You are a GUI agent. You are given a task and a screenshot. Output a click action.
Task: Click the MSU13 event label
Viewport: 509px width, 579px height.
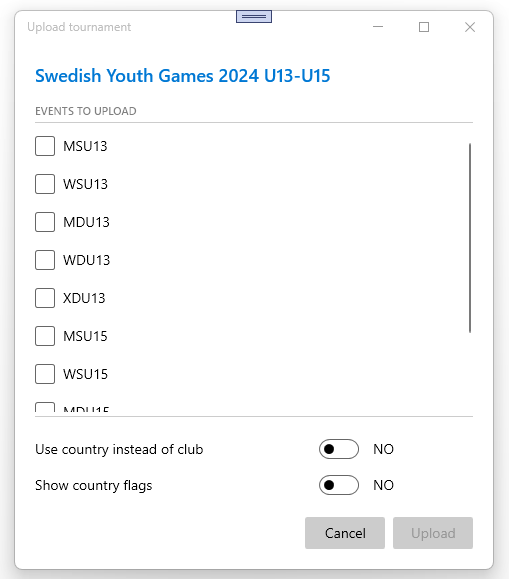pyautogui.click(x=85, y=146)
